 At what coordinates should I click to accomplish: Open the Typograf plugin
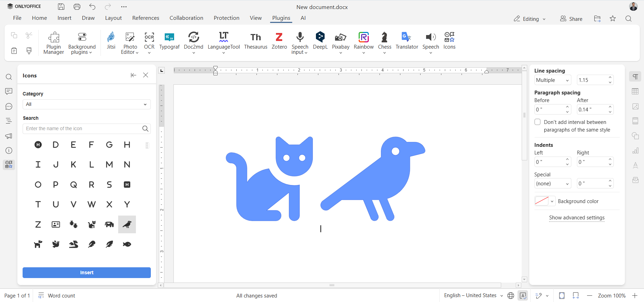(169, 41)
